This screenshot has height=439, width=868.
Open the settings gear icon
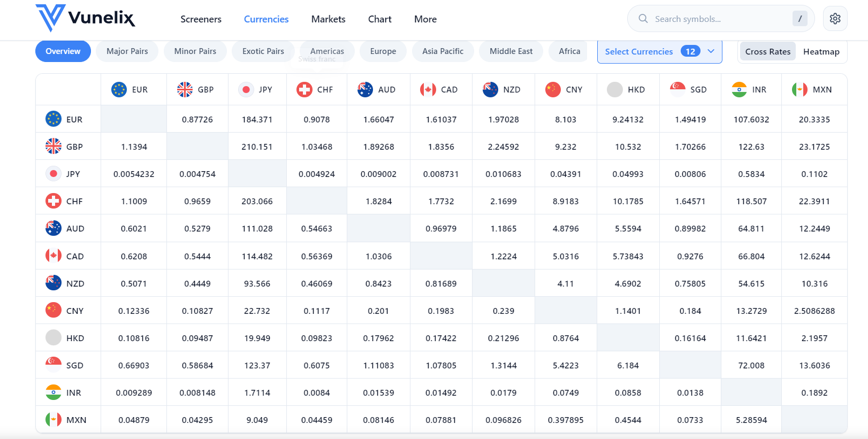coord(835,19)
